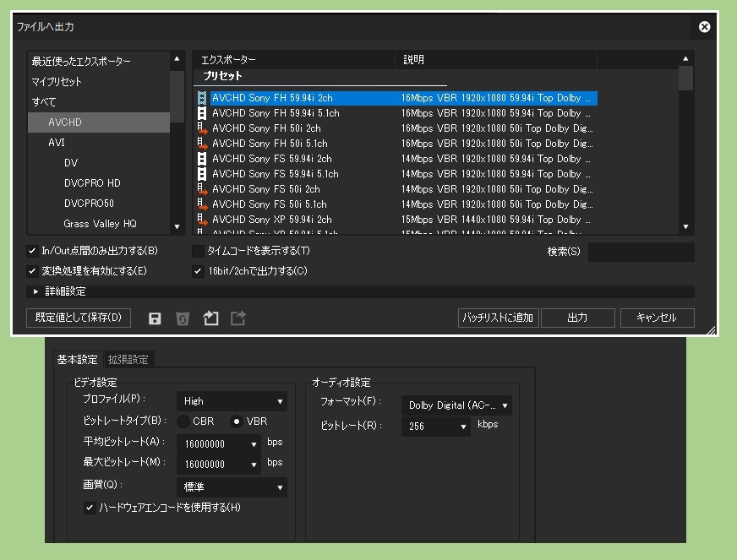This screenshot has width=737, height=560.
Task: Close the ファイルへ出力 dialog with the X button
Action: tap(704, 27)
